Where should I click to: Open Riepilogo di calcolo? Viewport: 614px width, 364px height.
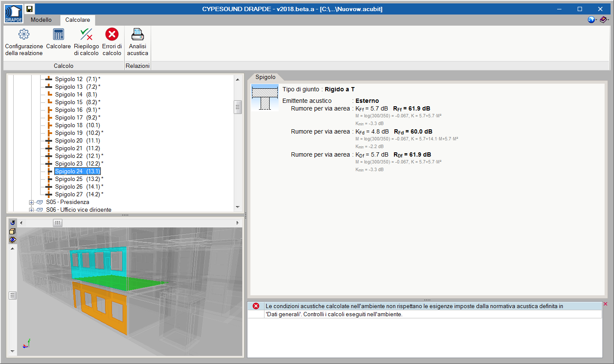86,42
